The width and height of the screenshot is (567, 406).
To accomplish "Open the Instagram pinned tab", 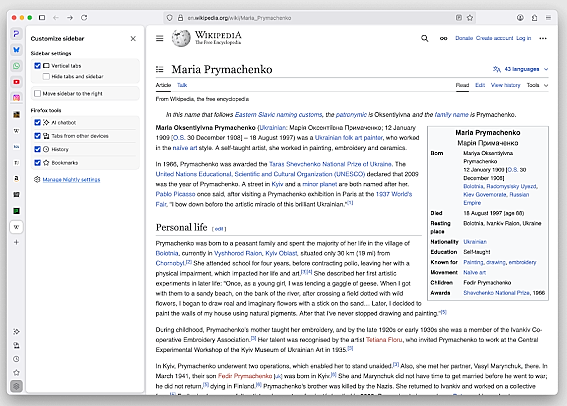I will (16, 98).
